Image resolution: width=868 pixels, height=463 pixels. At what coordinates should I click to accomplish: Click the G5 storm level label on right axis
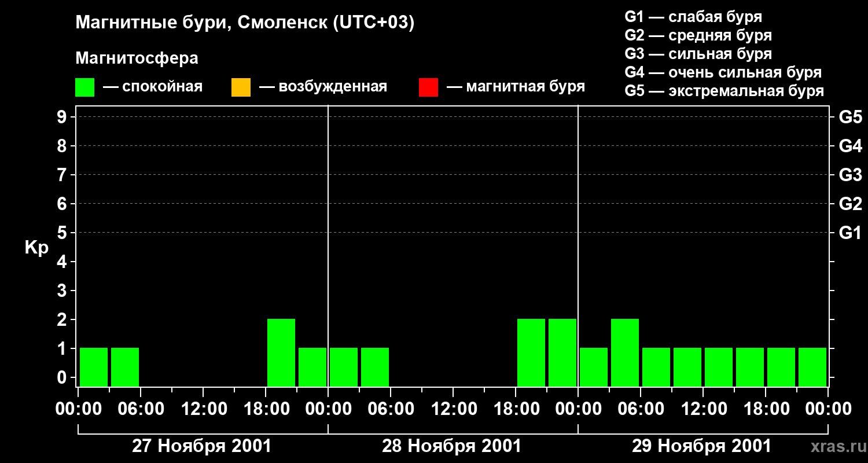(x=850, y=117)
